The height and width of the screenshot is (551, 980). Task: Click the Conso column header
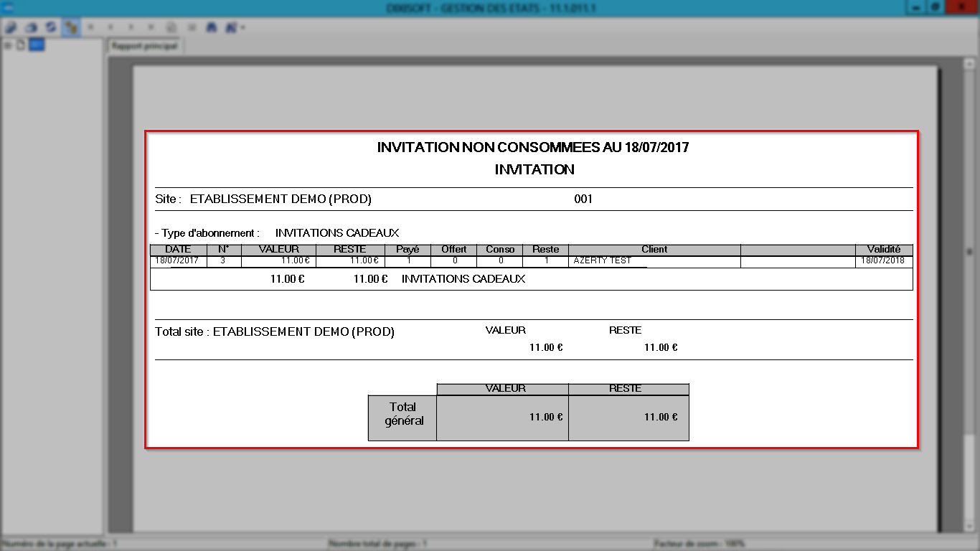pos(500,250)
